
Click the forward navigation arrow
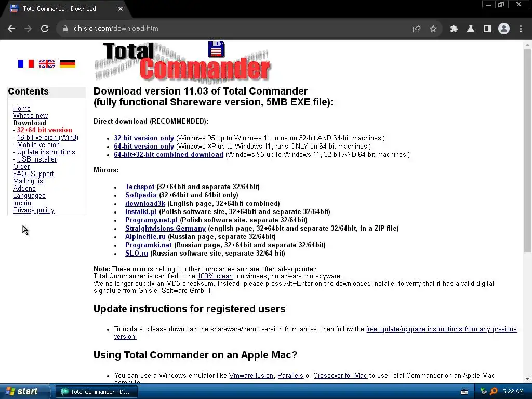(x=28, y=29)
